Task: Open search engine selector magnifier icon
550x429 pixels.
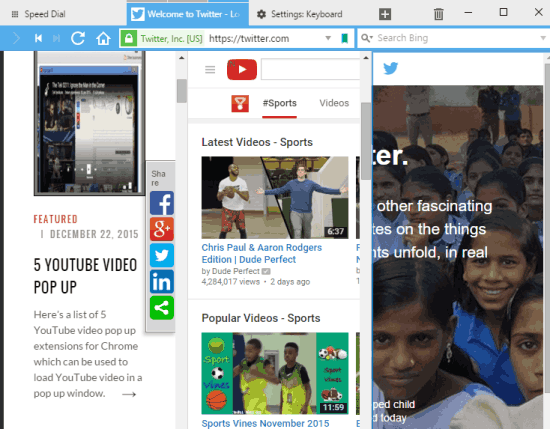Action: click(367, 38)
